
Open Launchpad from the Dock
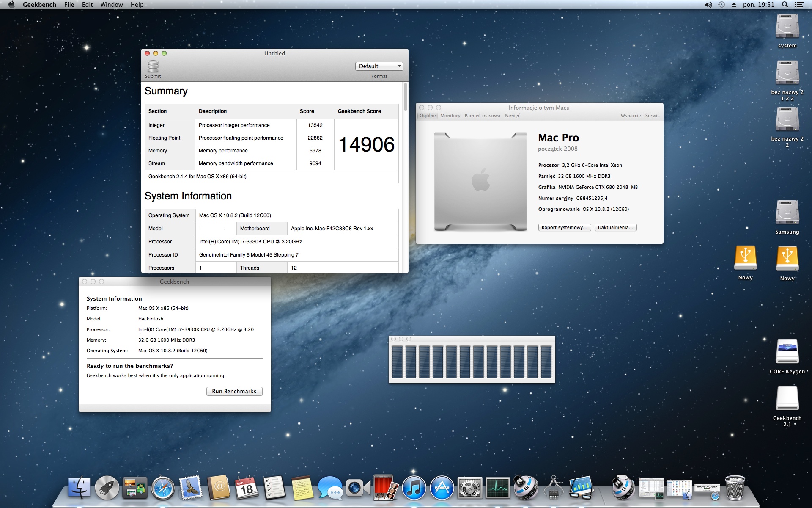click(107, 488)
